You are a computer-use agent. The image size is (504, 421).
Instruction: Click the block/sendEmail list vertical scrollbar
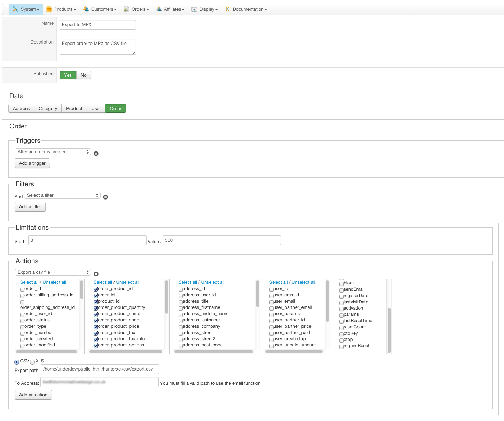(x=389, y=330)
